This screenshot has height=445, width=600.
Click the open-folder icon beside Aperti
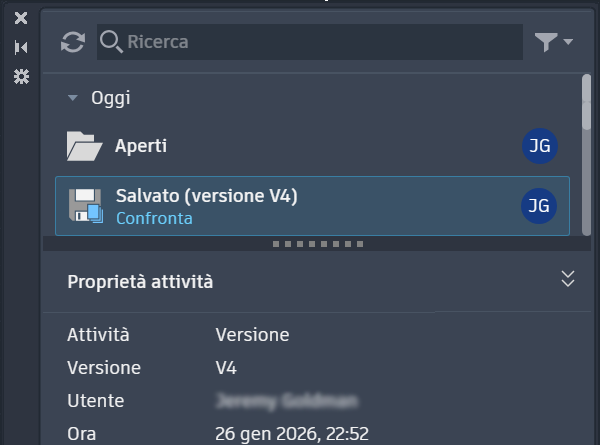coord(84,147)
